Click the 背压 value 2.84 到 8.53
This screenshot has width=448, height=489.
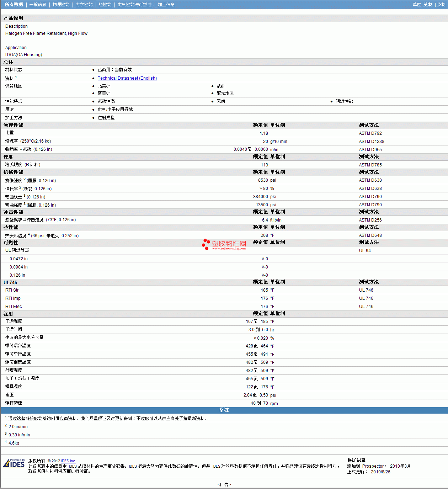pyautogui.click(x=256, y=395)
